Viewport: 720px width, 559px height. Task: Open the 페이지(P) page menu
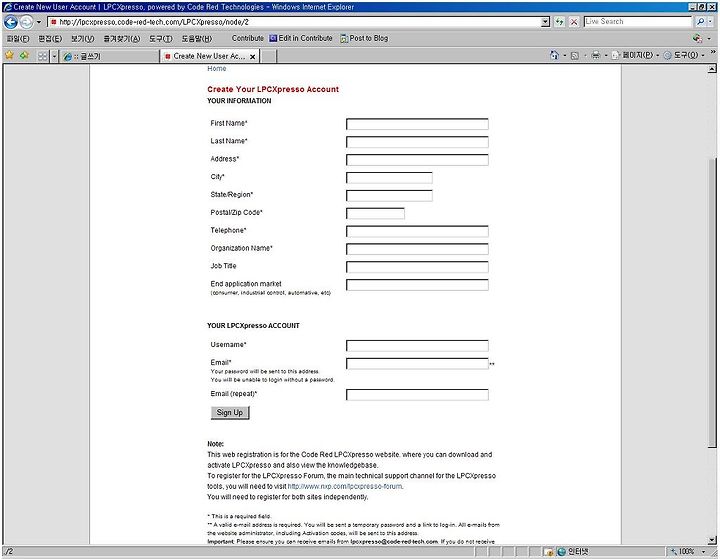coord(634,55)
